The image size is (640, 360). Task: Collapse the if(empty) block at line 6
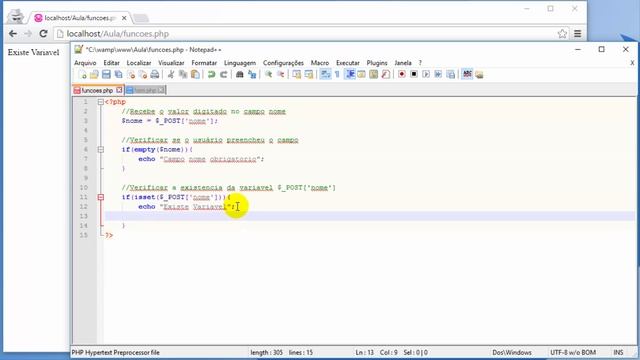pos(100,149)
